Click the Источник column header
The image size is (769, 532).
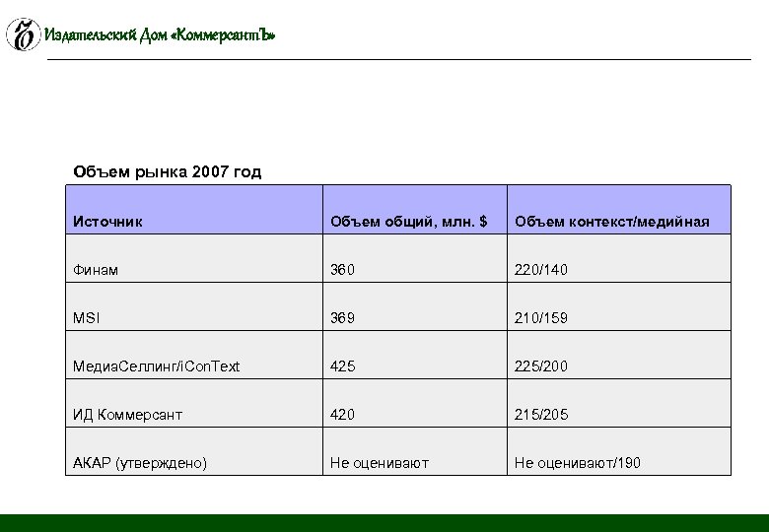click(x=194, y=209)
